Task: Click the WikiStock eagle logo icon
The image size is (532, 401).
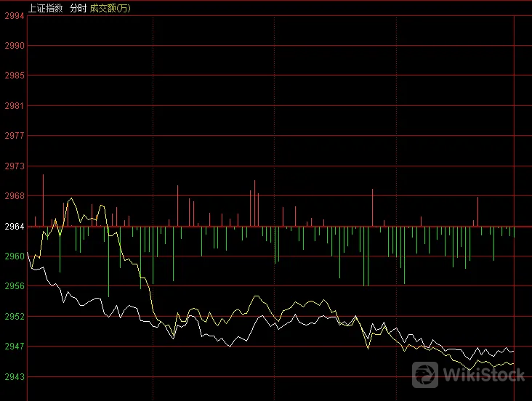Action: (x=425, y=374)
